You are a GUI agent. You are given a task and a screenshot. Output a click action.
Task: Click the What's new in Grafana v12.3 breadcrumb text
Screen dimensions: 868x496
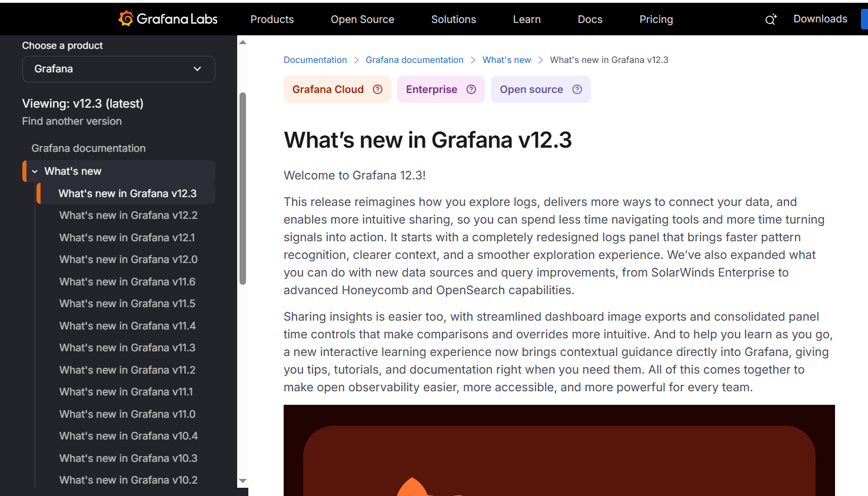(609, 60)
